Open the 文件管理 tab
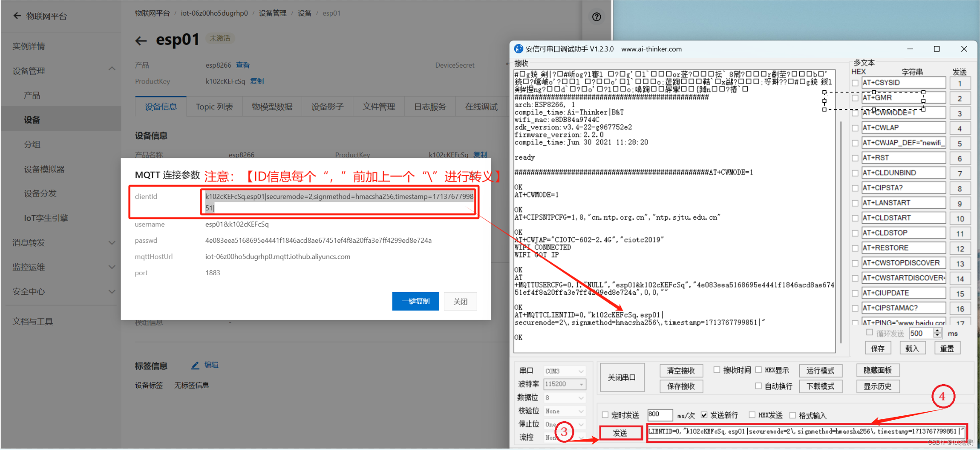This screenshot has height=450, width=980. [x=379, y=107]
